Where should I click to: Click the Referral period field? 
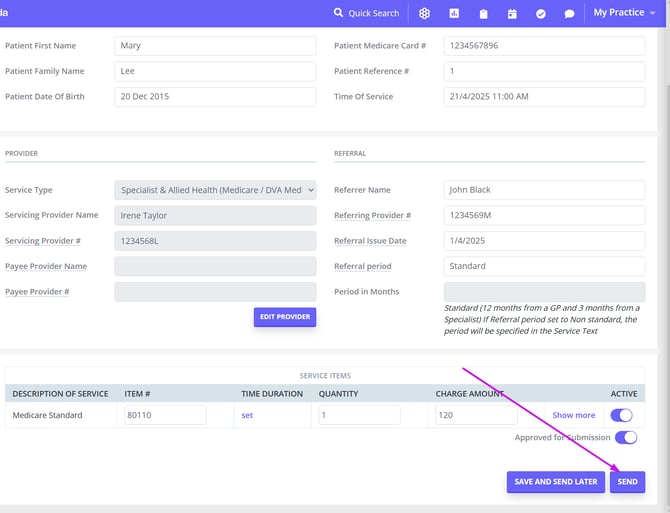point(541,266)
